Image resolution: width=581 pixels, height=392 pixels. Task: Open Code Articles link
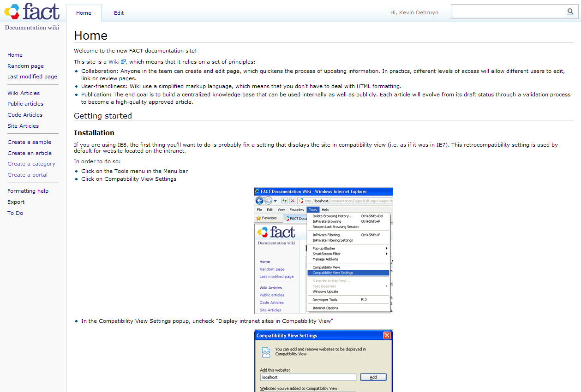coord(25,115)
